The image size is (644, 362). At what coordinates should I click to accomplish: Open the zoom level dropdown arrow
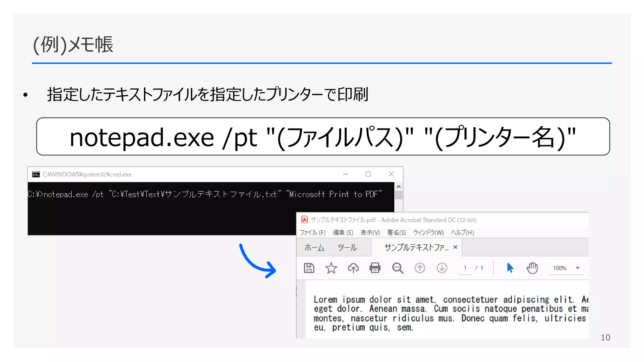tap(578, 268)
